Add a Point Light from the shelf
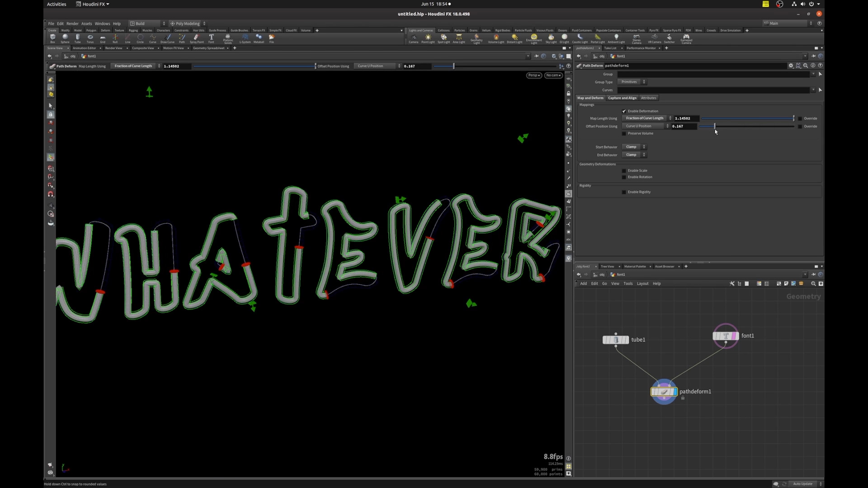868x488 pixels. click(x=428, y=38)
